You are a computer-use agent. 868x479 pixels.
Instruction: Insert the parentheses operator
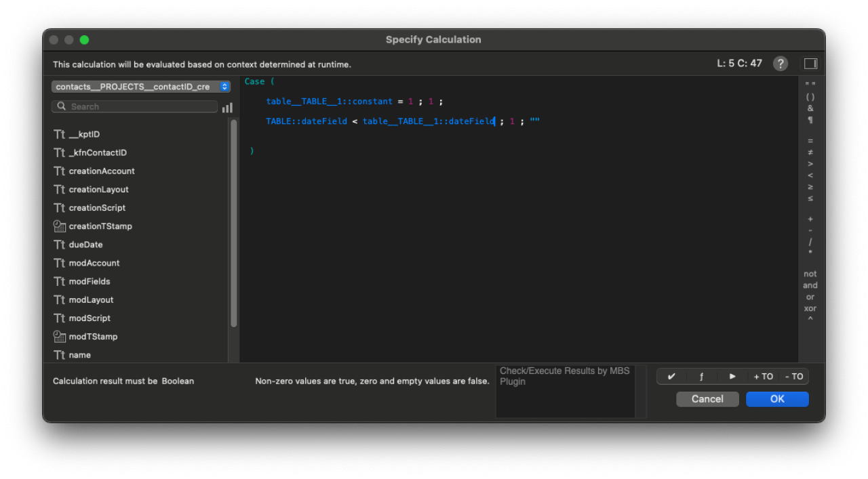[810, 97]
